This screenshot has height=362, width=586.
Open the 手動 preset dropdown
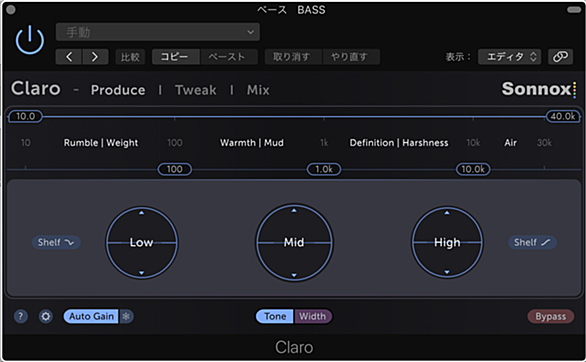158,32
